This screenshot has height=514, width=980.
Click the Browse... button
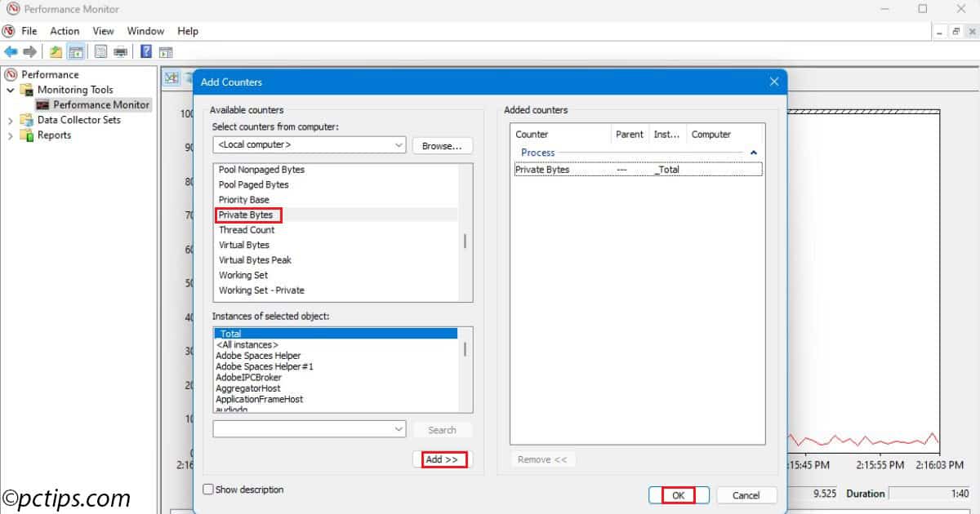click(442, 146)
